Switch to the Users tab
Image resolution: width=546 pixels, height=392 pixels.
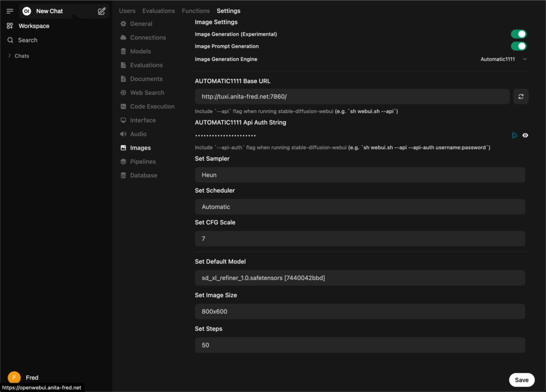point(127,11)
